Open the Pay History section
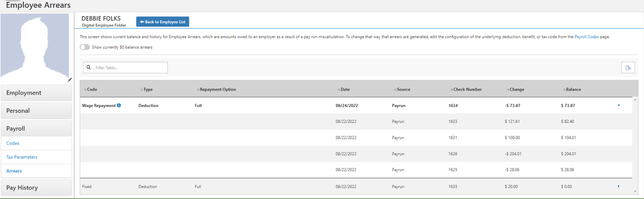The width and height of the screenshot is (644, 199). point(37,188)
